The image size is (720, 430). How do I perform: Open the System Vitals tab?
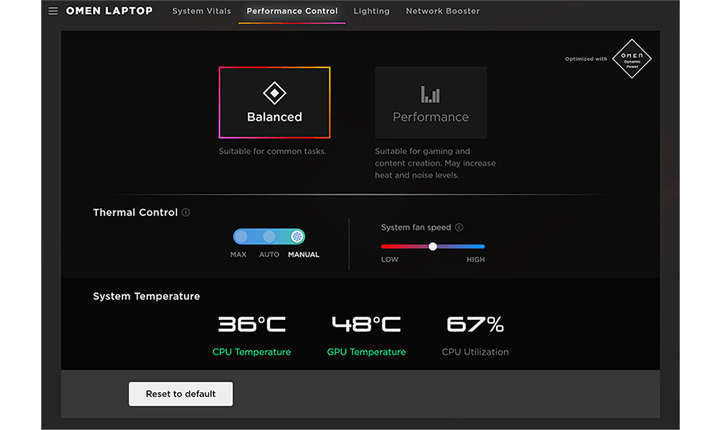tap(201, 11)
